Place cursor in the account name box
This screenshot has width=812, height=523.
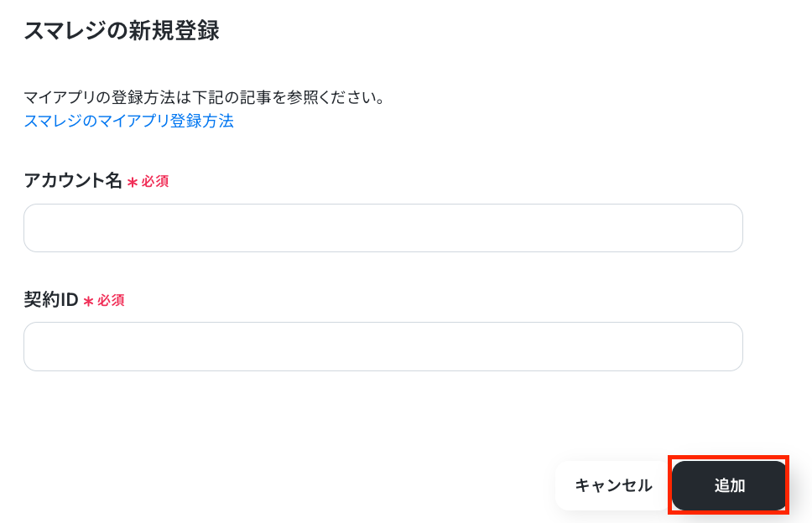pos(383,228)
